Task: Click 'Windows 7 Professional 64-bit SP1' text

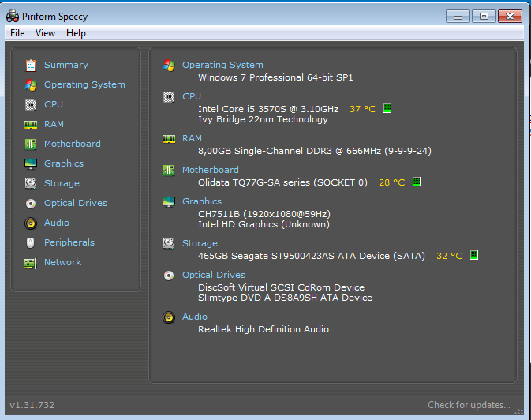Action: coord(275,77)
